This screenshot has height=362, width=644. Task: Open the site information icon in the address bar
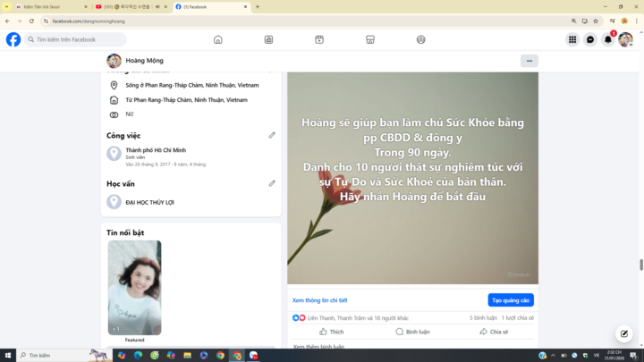click(x=46, y=21)
